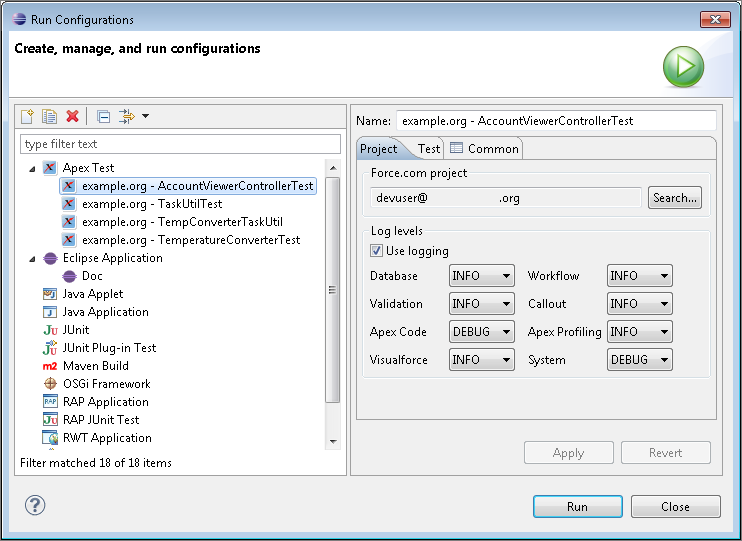This screenshot has width=742, height=541.
Task: Switch to the Project tab
Action: pos(379,149)
